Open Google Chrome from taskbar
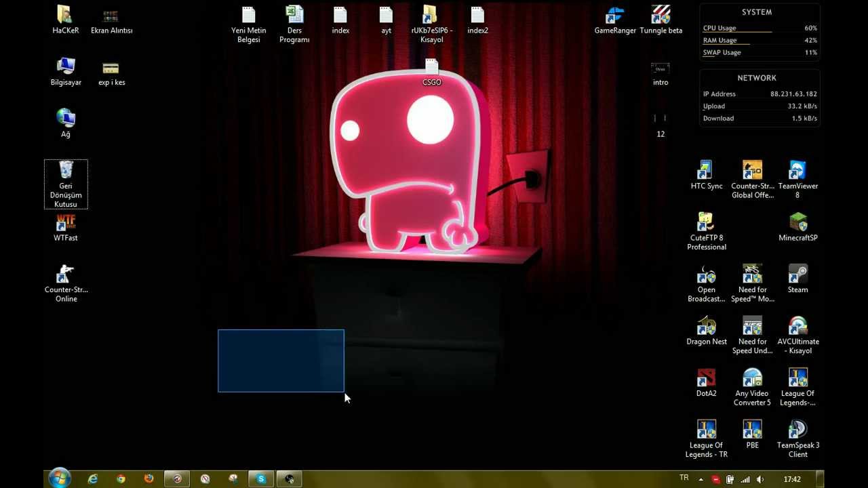Image resolution: width=868 pixels, height=488 pixels. click(x=121, y=479)
